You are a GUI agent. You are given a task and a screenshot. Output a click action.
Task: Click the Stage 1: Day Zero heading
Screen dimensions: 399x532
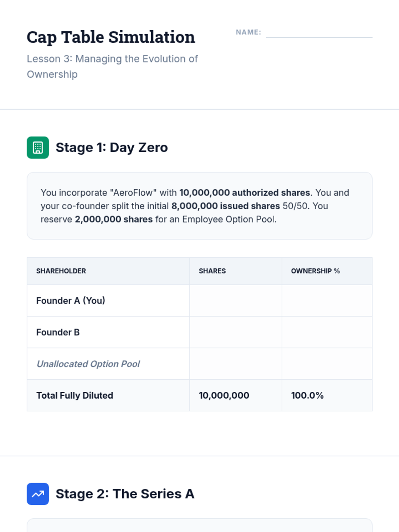112,148
